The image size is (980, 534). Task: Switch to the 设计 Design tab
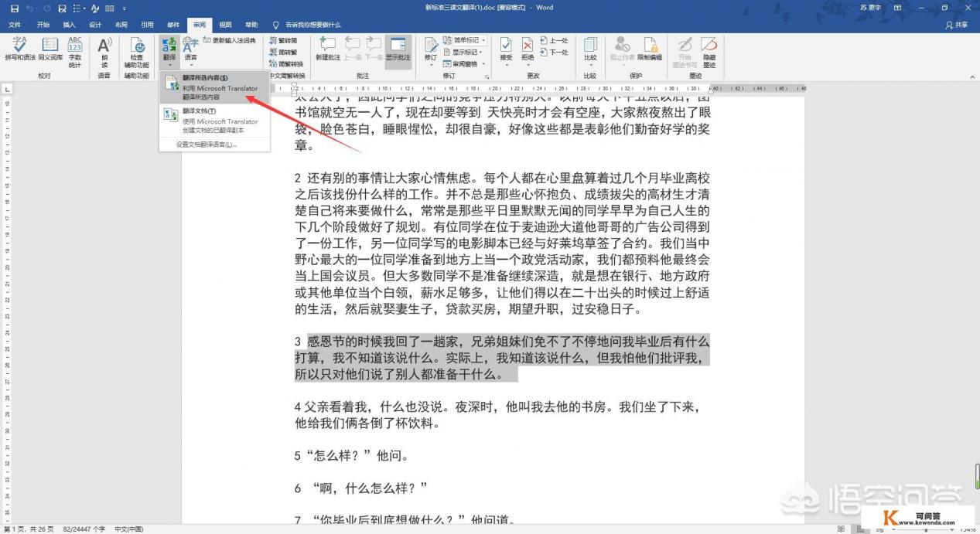point(95,25)
